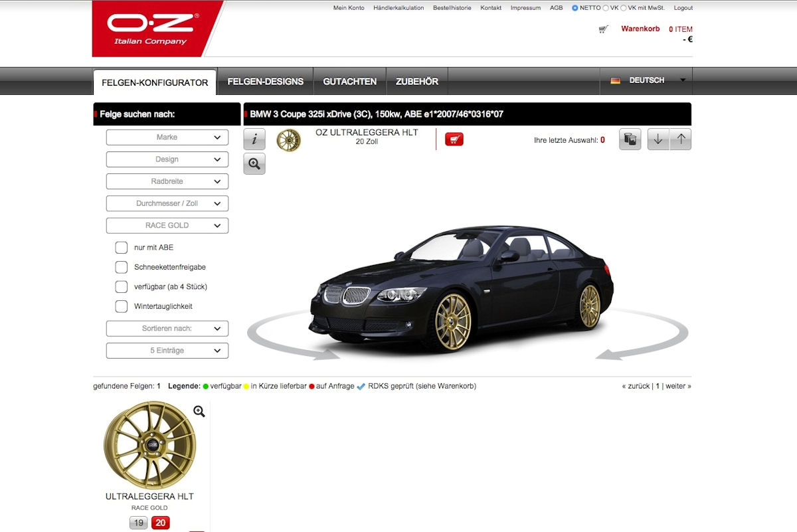Go to previous page with '« zurück'
Image resolution: width=797 pixels, height=532 pixels.
coord(636,386)
